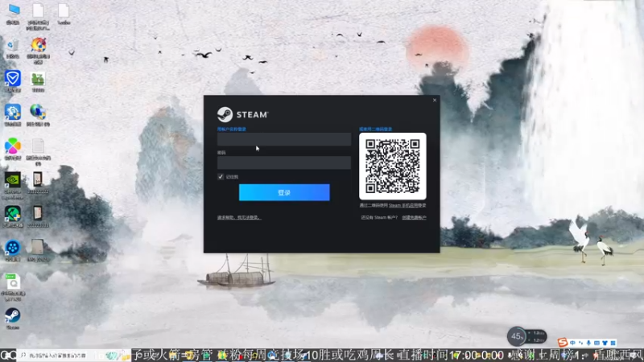Open the four-color clover app icon
The height and width of the screenshot is (362, 644).
[13, 149]
